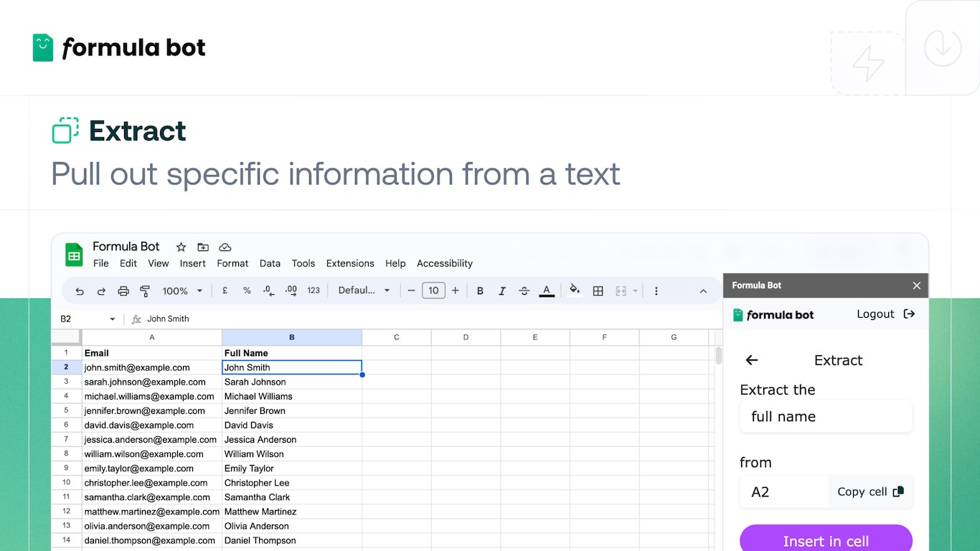This screenshot has height=551, width=980.
Task: Expand the Name box dropdown arrow
Action: click(113, 319)
